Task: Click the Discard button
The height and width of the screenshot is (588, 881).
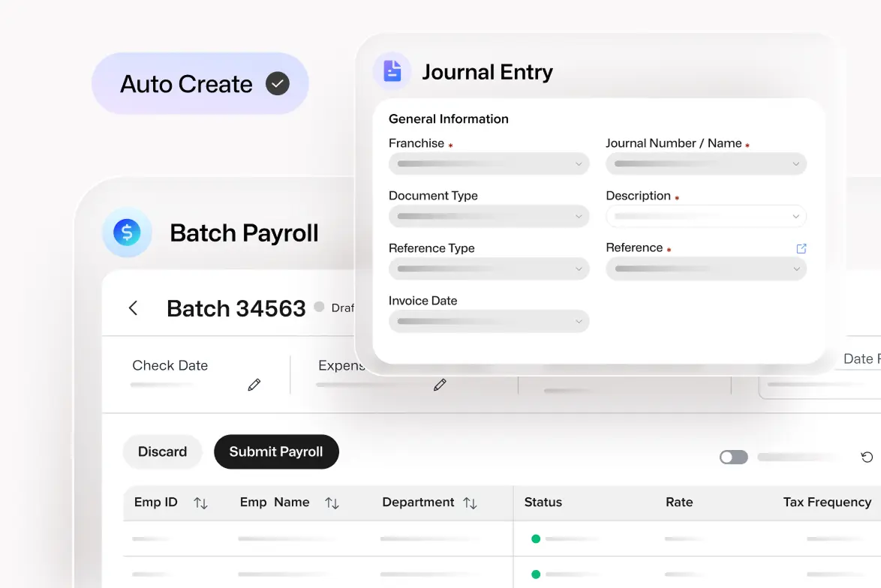Action: click(162, 451)
